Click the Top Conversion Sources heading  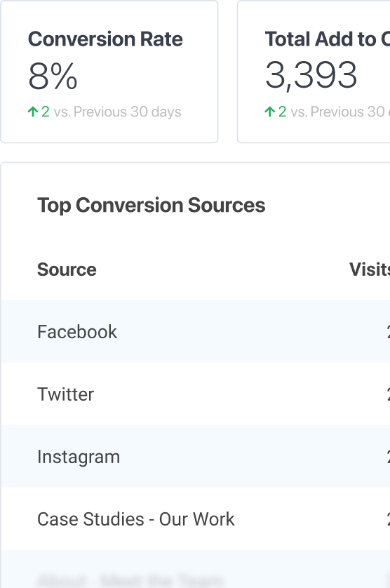coord(151,206)
